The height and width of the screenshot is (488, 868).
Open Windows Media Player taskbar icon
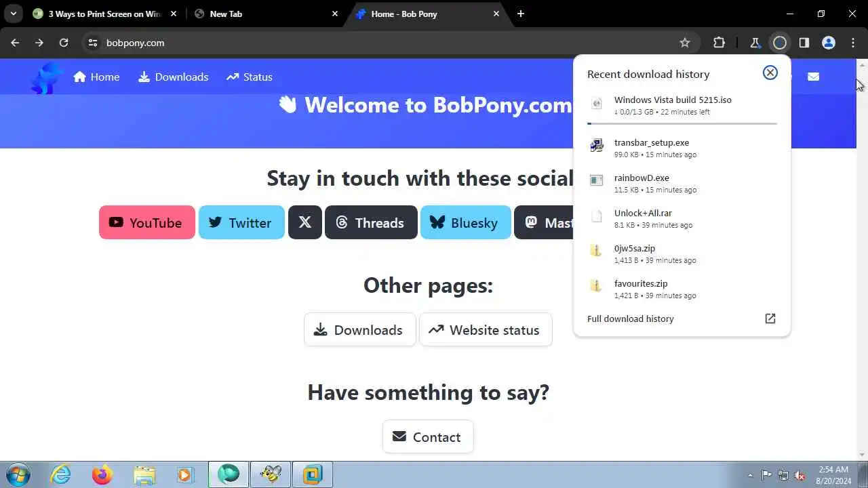tap(185, 474)
